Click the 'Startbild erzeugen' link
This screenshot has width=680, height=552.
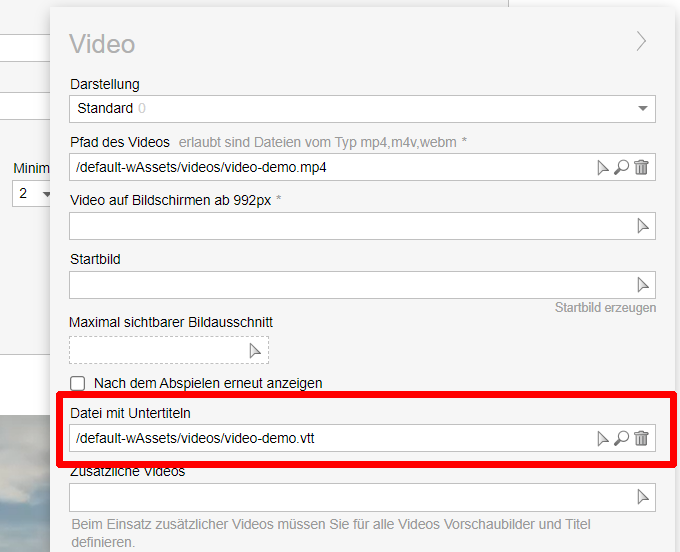point(605,307)
